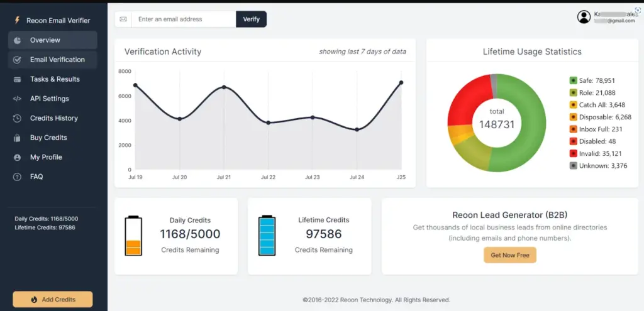Click the Jul 23 data point on chart
This screenshot has height=311, width=644.
(313, 117)
